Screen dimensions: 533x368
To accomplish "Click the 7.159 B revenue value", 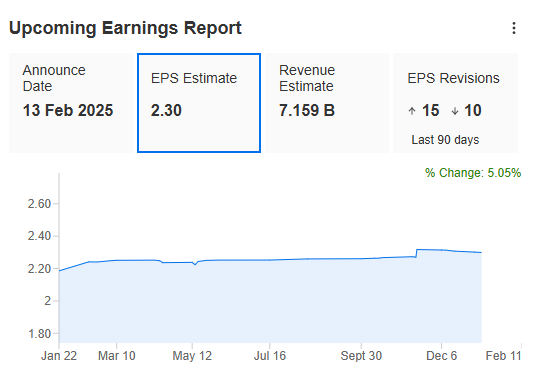I will (307, 110).
